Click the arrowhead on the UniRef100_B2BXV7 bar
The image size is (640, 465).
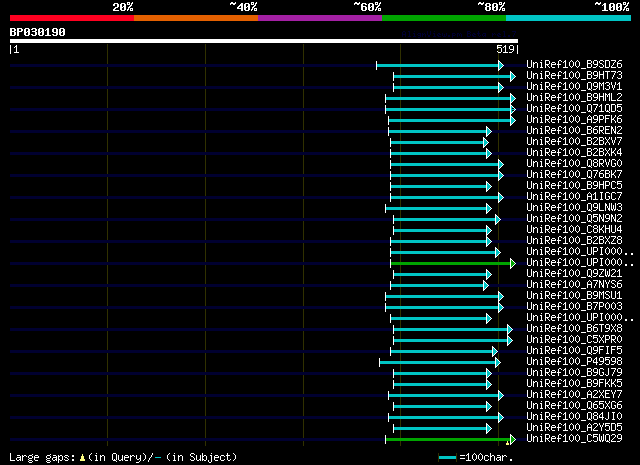pyautogui.click(x=486, y=142)
